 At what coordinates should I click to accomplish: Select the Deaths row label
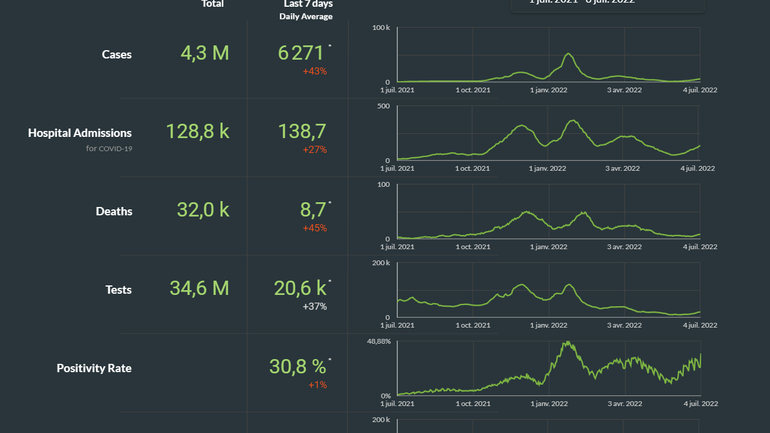click(x=113, y=211)
